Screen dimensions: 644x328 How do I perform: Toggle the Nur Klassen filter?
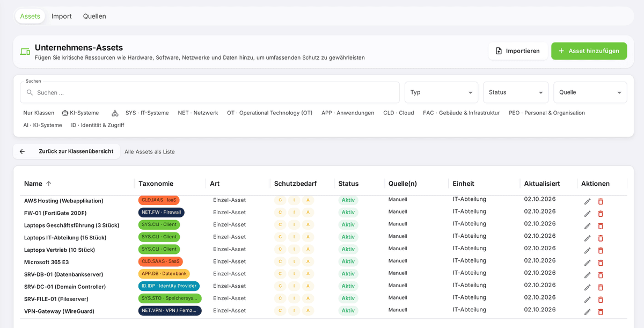click(39, 113)
